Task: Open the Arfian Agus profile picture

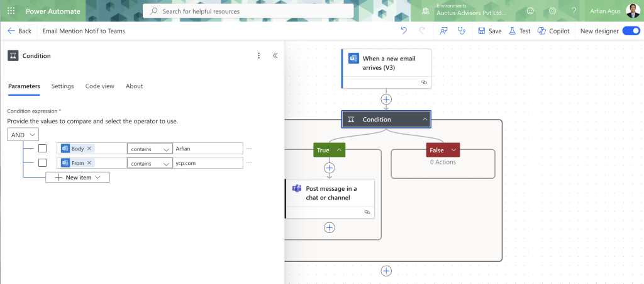Action: (633, 11)
